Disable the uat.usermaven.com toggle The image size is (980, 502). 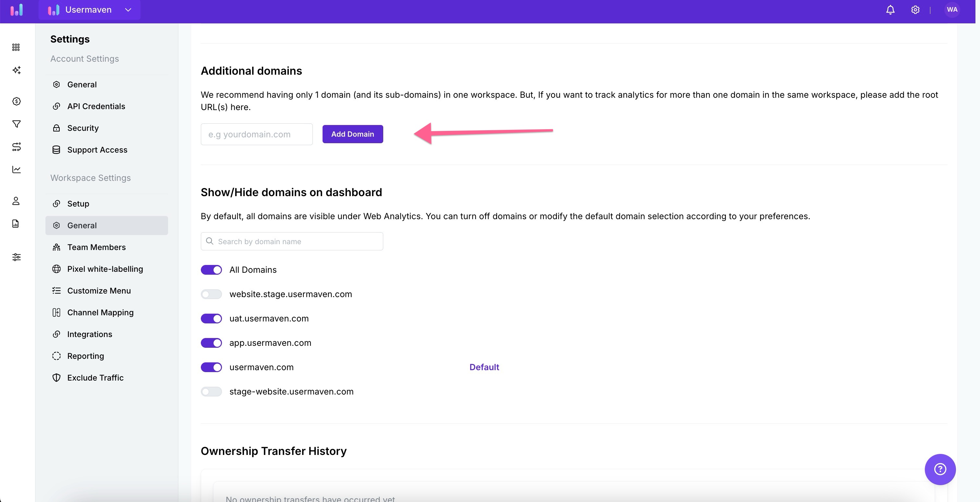[x=211, y=319]
